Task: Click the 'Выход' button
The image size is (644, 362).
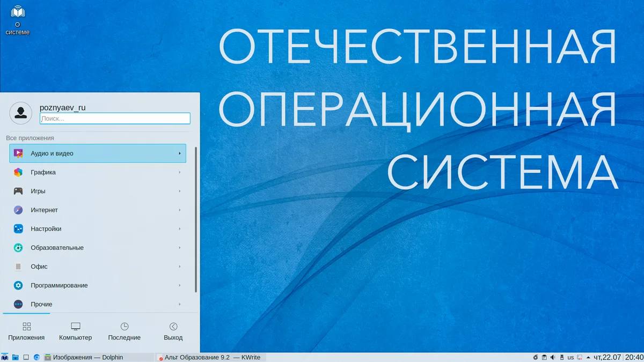Action: (x=173, y=331)
